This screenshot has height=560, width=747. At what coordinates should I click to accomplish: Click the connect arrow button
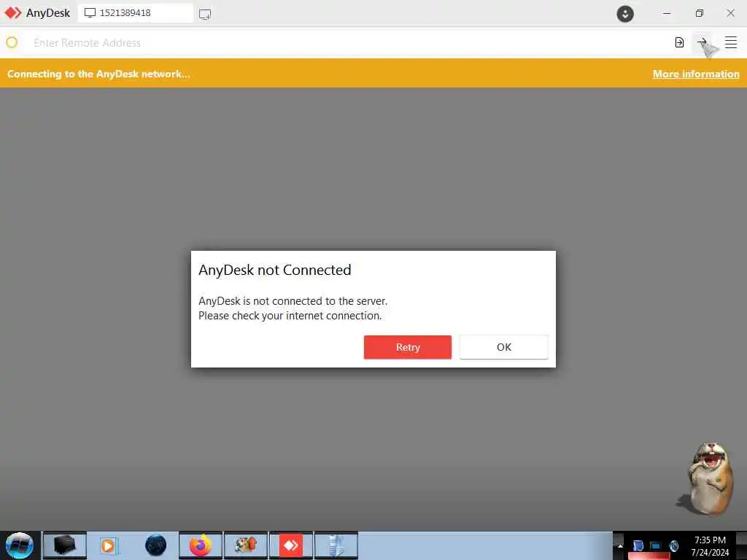click(x=703, y=42)
